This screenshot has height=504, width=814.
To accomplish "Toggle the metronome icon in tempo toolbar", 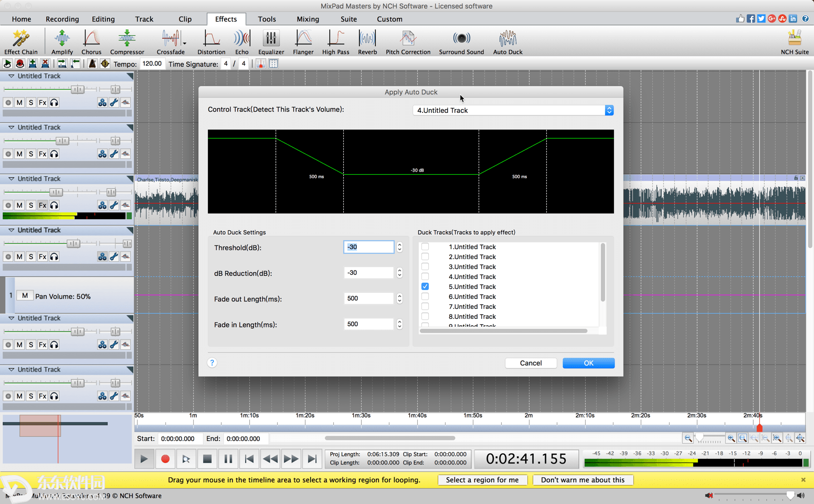I will [x=92, y=64].
